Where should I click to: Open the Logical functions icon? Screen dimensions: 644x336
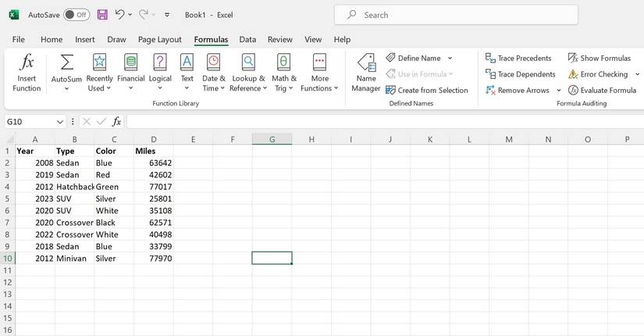160,62
